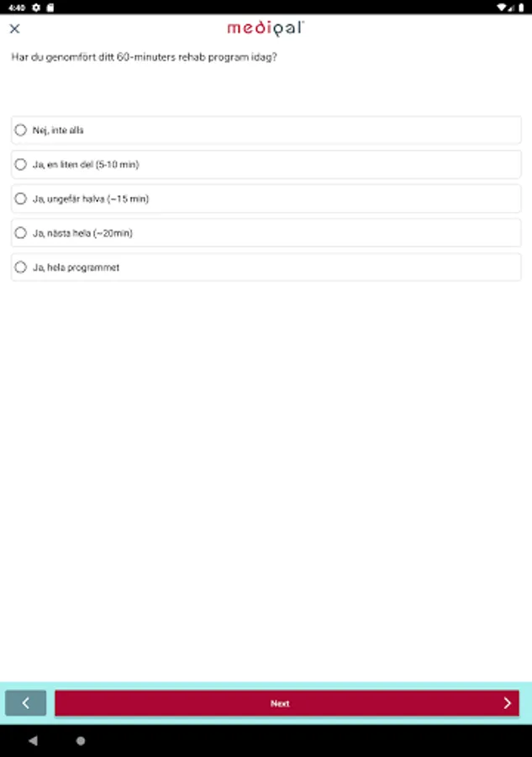Pick the 'Ja, nästa hela' radio button
Image resolution: width=532 pixels, height=757 pixels.
[21, 233]
